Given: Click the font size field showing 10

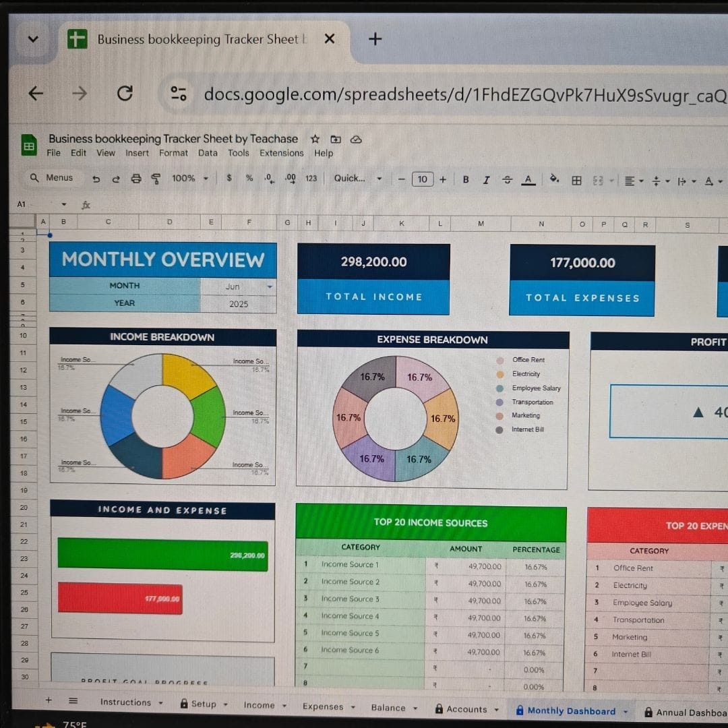Looking at the screenshot, I should click(423, 179).
